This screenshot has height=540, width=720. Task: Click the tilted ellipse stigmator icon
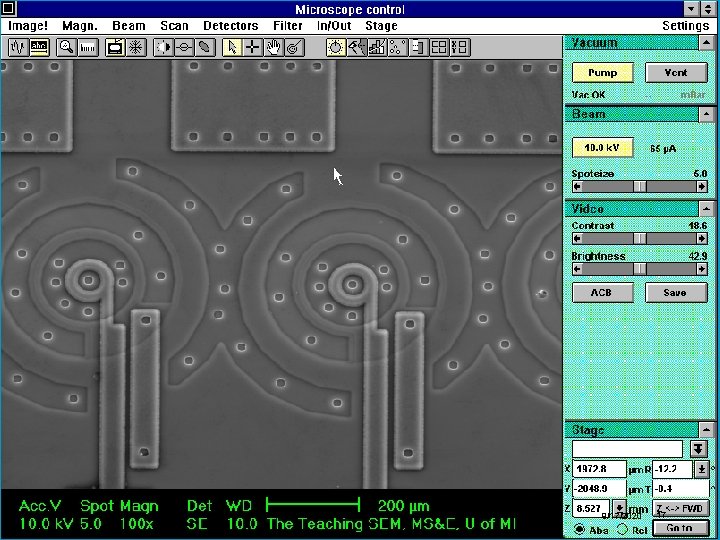(205, 47)
